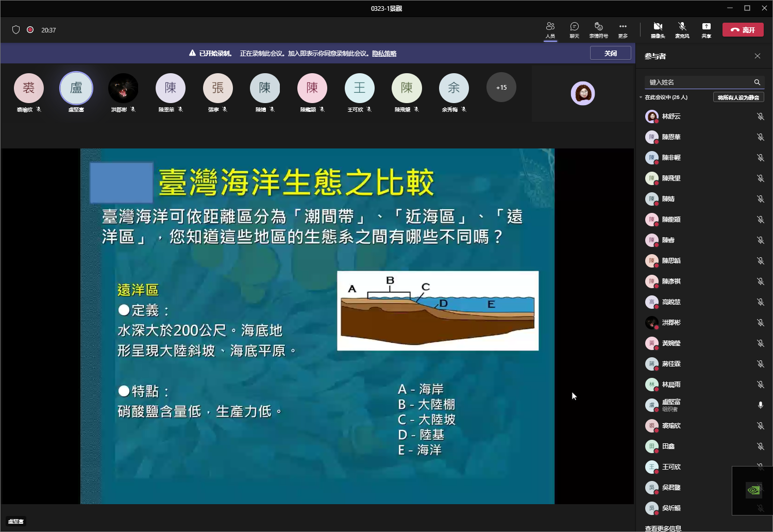This screenshot has width=773, height=532.
Task: Open the 隐私策略 privacy policy link
Action: pyautogui.click(x=384, y=54)
